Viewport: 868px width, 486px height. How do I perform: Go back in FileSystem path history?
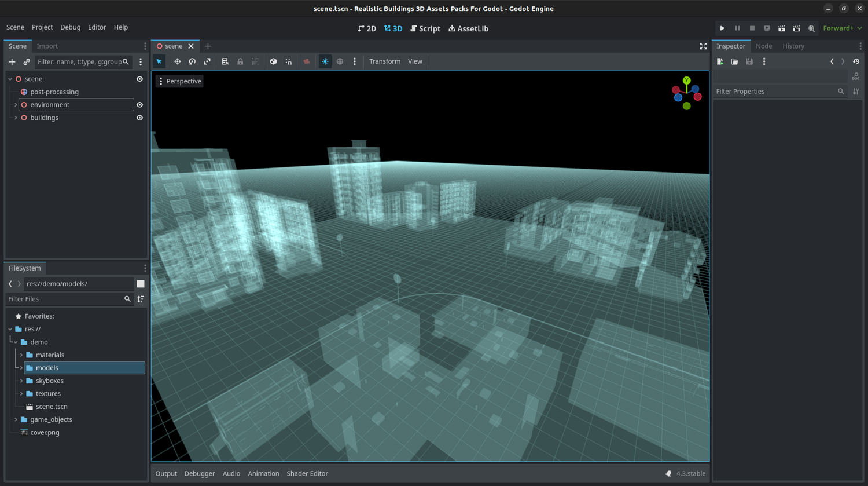[10, 284]
